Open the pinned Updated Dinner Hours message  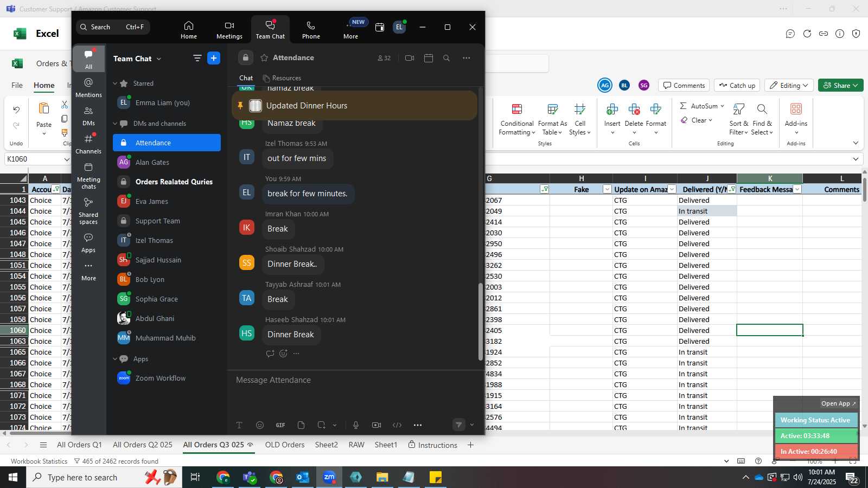354,106
